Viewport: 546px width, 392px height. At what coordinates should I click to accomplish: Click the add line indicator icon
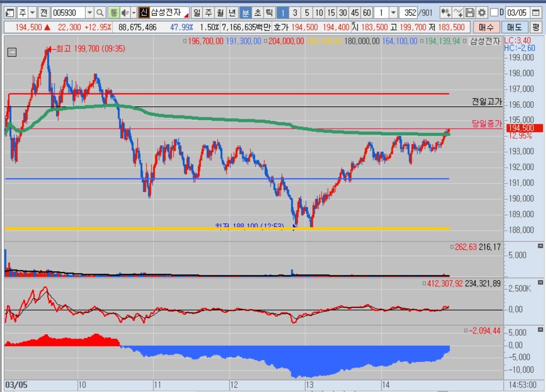(458, 13)
